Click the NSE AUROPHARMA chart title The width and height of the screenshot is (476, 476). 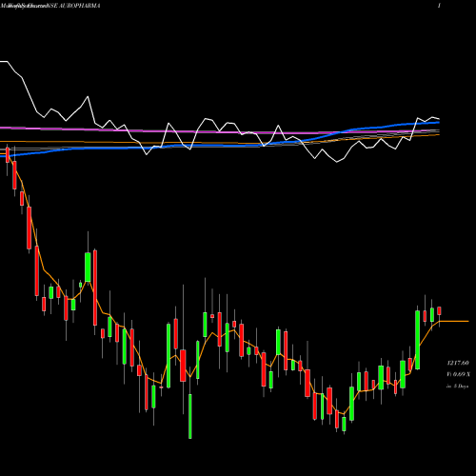point(73,6)
